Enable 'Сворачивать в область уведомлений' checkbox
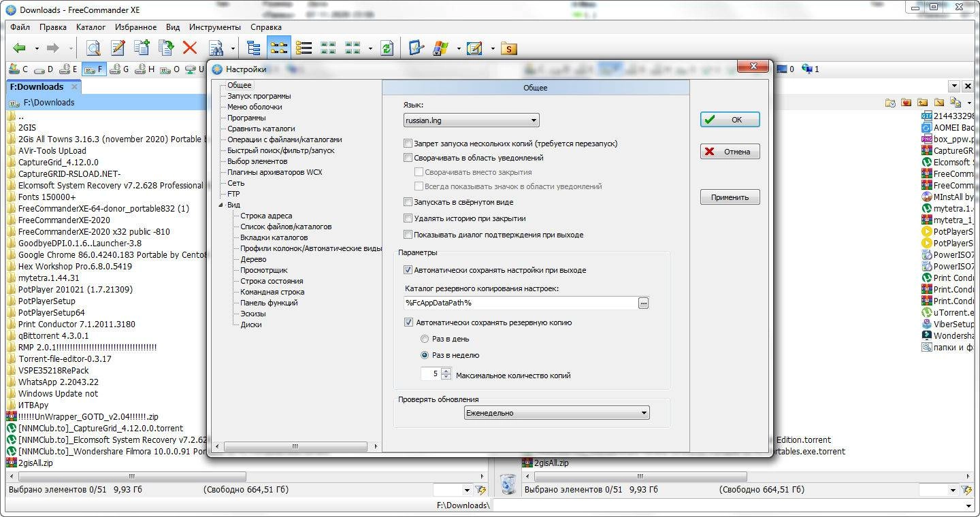 [408, 158]
